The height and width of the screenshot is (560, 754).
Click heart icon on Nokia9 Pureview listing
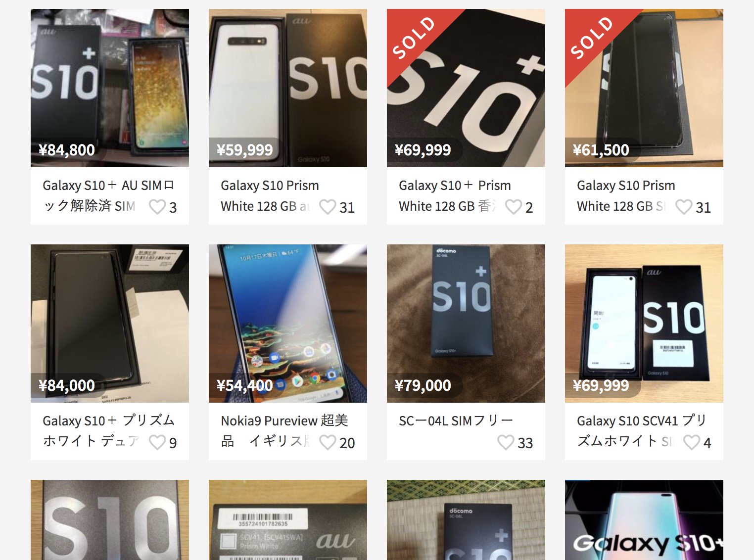pyautogui.click(x=328, y=442)
